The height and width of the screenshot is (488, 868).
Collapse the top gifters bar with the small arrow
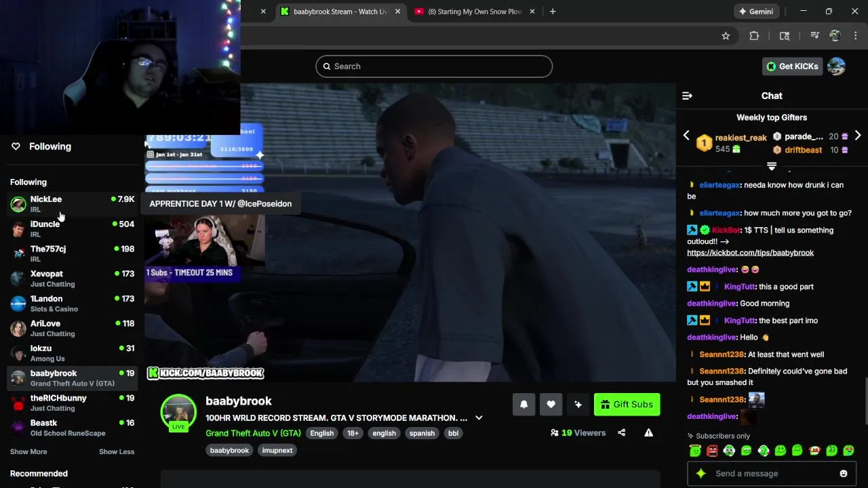click(772, 166)
